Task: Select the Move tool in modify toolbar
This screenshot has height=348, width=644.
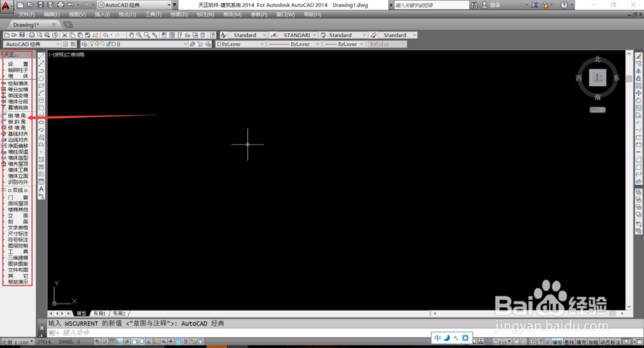Action: coord(639,93)
